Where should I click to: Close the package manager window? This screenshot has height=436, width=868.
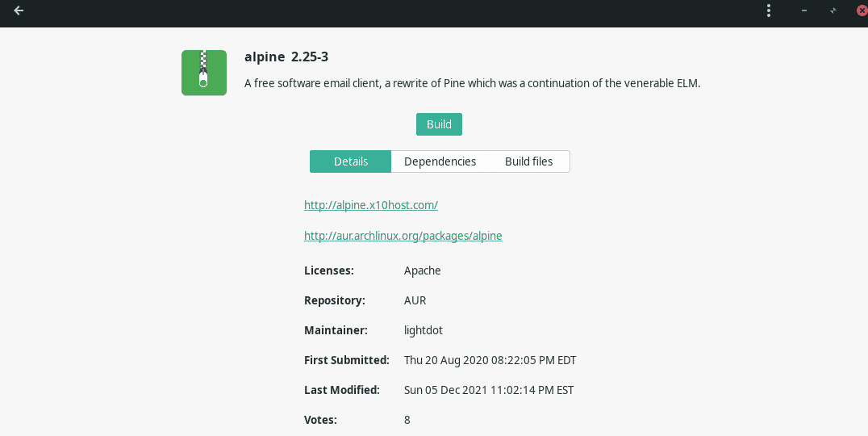click(862, 10)
